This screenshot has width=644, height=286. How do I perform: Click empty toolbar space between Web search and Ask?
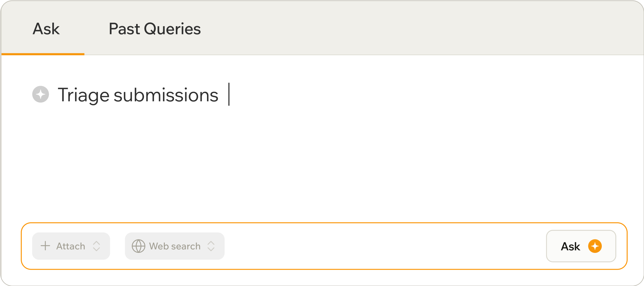378,246
